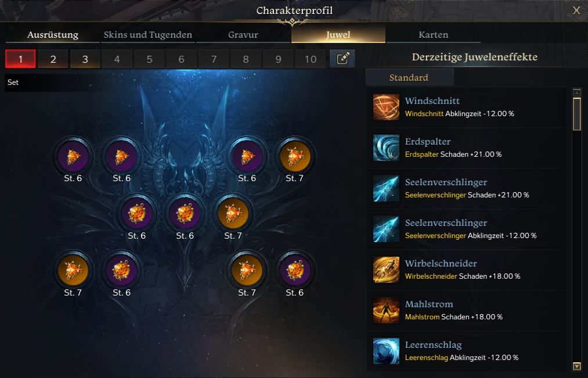Screen dimensions: 588x378
Task: Select the top-right St. 7 orange jewel
Action: 295,157
